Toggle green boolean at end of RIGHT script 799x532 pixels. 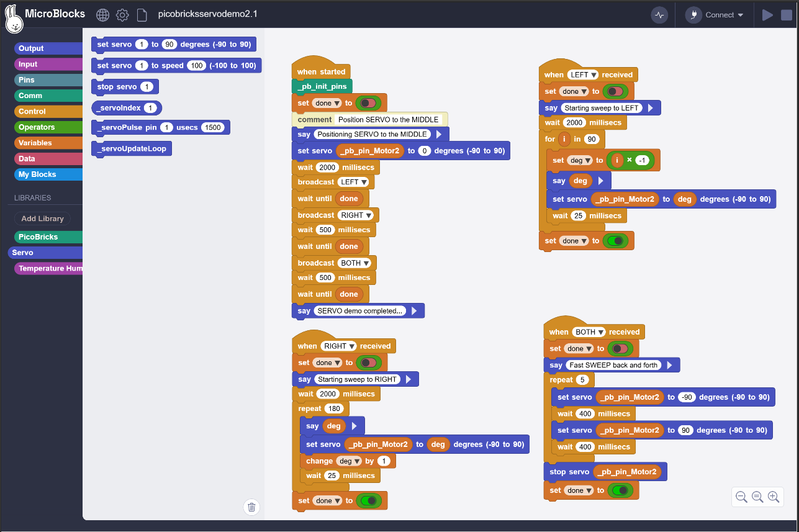(369, 500)
